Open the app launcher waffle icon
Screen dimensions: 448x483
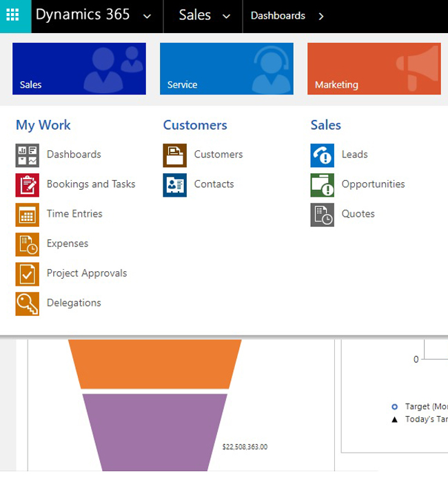(12, 14)
